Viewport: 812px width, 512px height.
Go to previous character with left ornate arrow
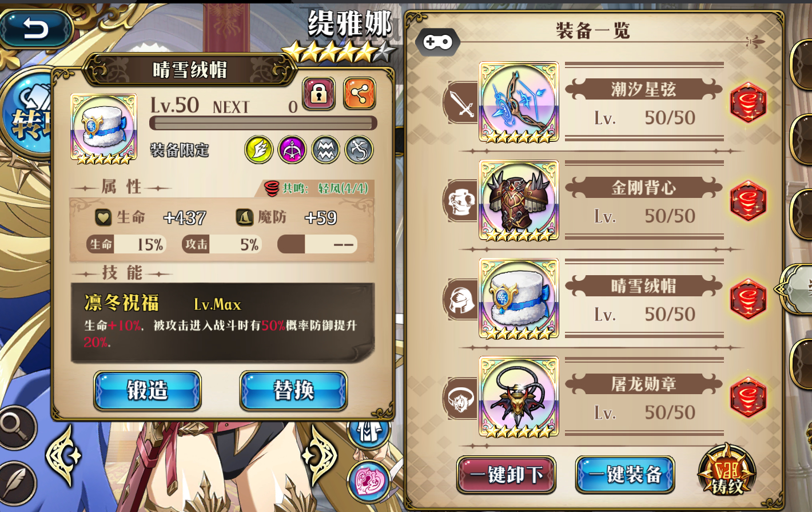pyautogui.click(x=63, y=456)
